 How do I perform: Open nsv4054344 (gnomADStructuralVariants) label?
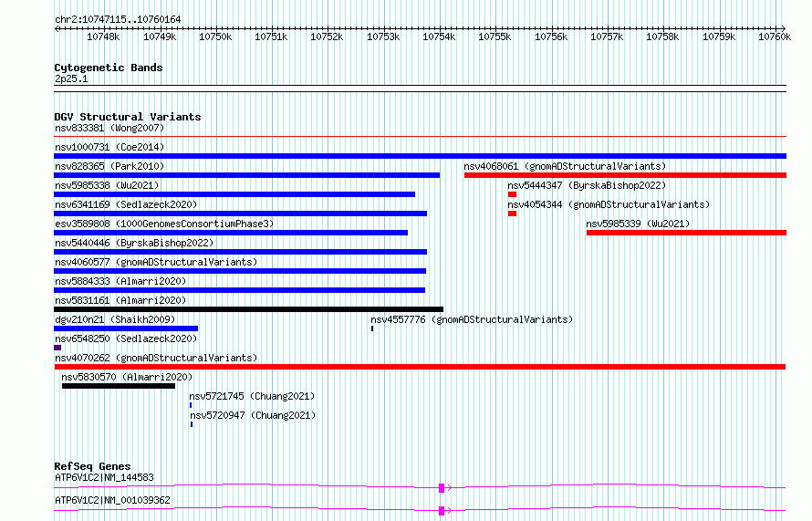pos(609,204)
